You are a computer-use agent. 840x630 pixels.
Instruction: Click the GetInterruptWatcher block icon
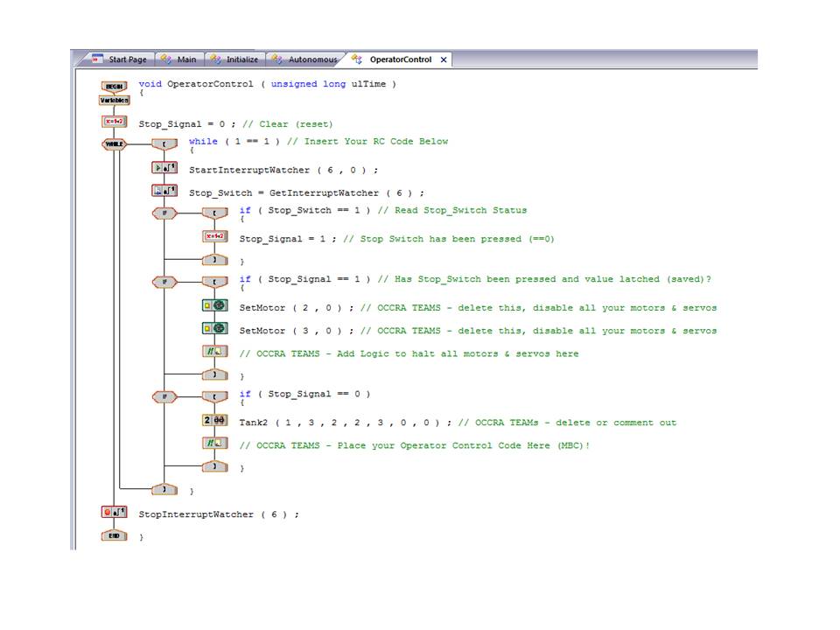pyautogui.click(x=164, y=191)
